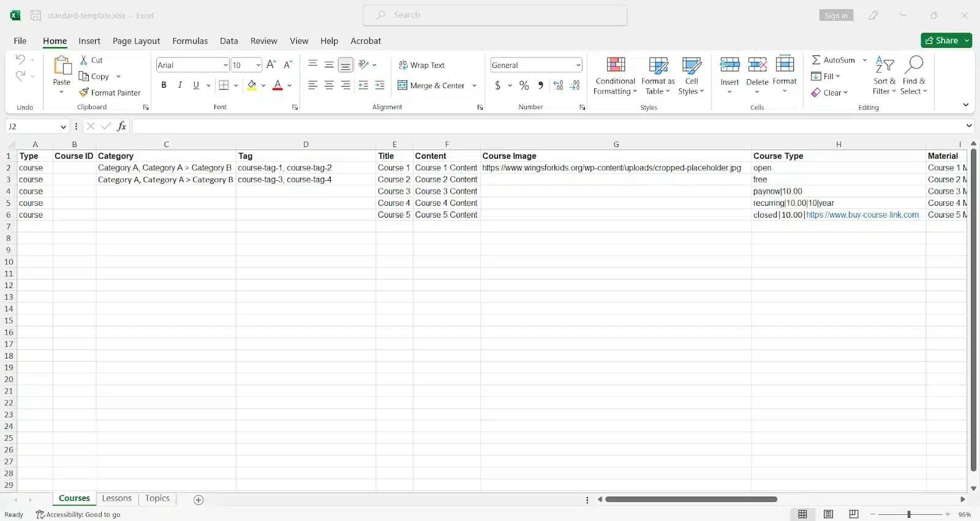Click the formula bar input
Image resolution: width=980 pixels, height=521 pixels.
coord(548,126)
